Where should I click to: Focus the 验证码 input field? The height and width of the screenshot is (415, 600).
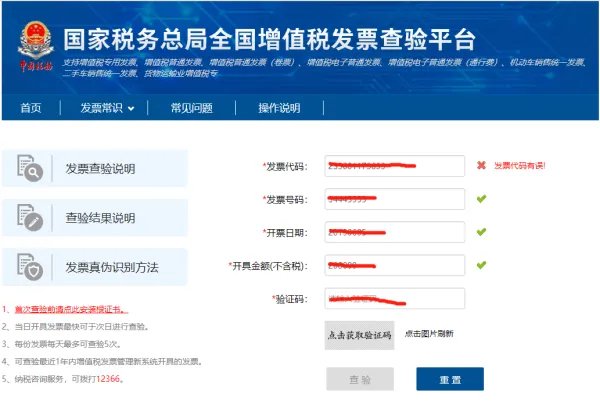tap(395, 298)
